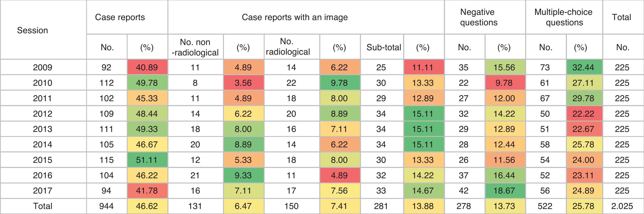Select the Case reports header cell
644x214 pixels.
coord(120,17)
